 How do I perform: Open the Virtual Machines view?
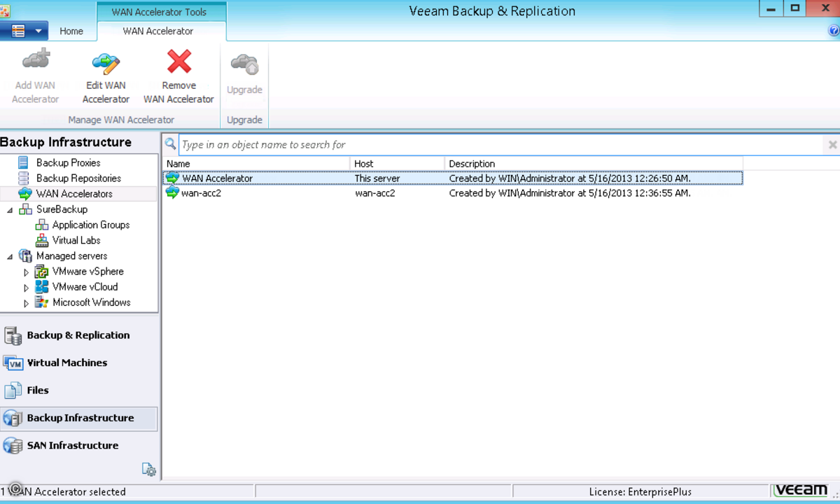[78, 363]
